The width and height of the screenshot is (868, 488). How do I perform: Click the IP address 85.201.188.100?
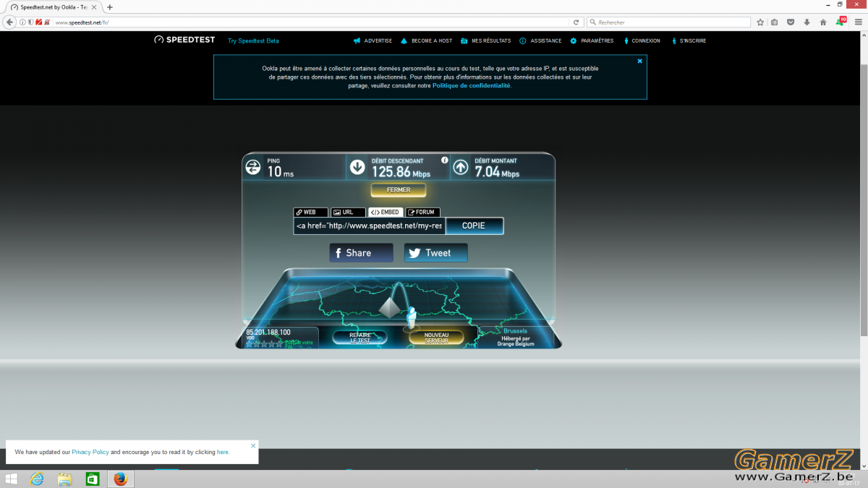(x=268, y=332)
